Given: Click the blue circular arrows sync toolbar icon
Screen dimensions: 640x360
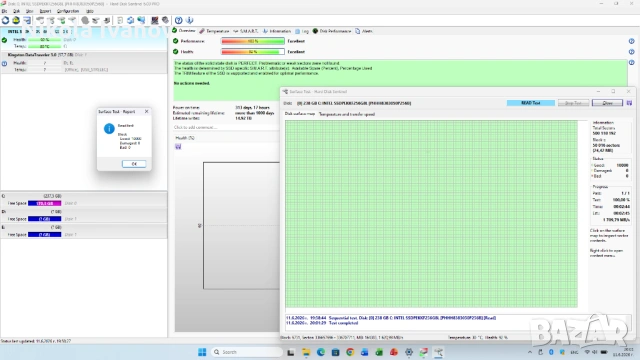Looking at the screenshot, I should point(131,20).
